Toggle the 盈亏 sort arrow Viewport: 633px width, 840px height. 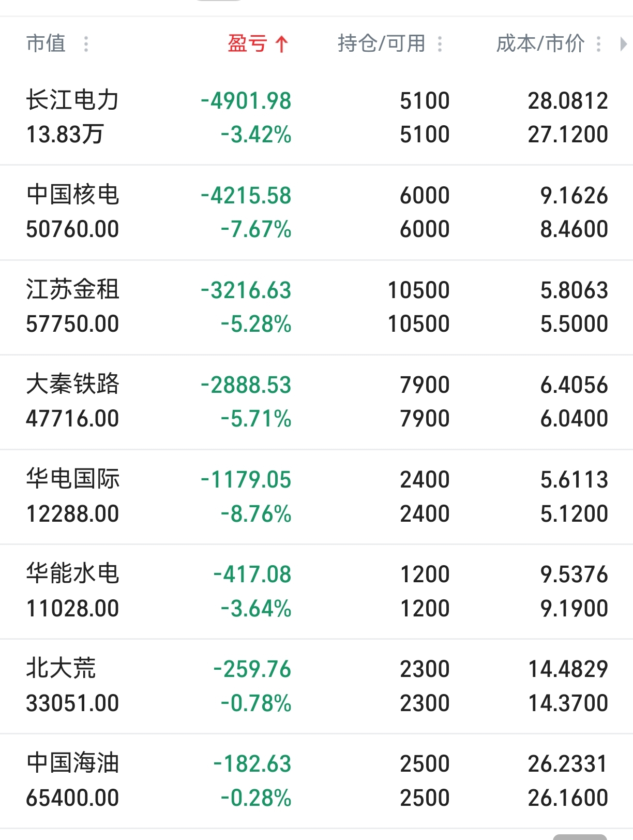tap(281, 44)
